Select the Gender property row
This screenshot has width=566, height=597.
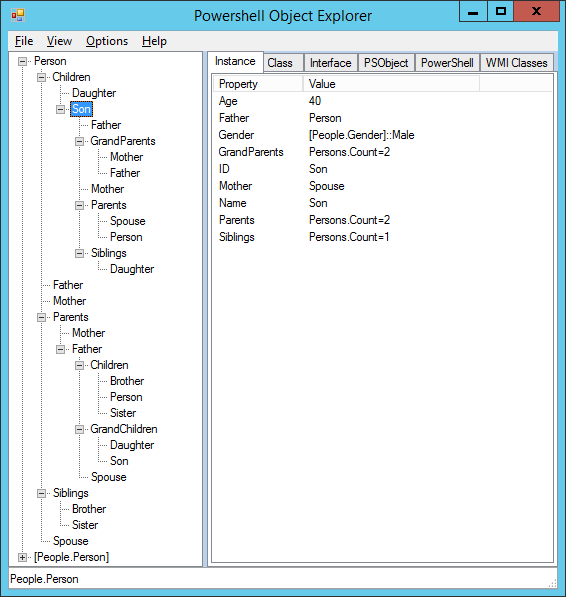pos(382,135)
